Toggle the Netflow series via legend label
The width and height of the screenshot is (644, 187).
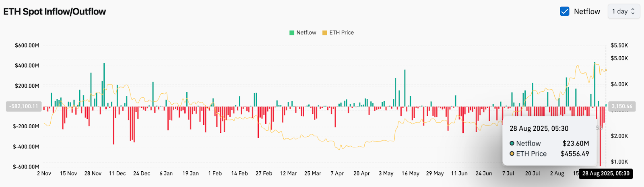tap(306, 33)
